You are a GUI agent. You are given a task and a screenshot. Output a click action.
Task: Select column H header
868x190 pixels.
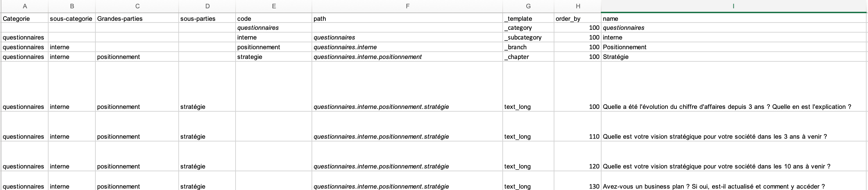click(x=578, y=6)
